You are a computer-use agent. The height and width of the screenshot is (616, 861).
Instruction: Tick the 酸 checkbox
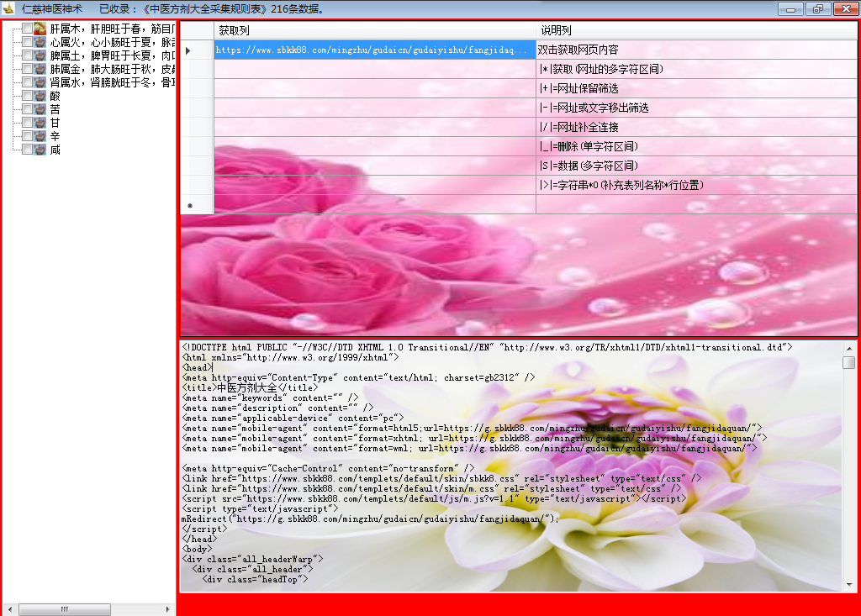tap(27, 96)
